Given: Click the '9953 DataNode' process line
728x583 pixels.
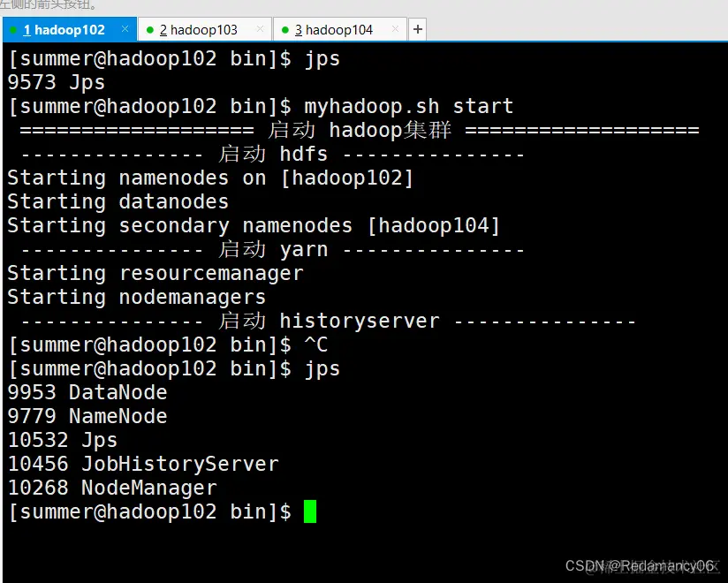Looking at the screenshot, I should (87, 393).
